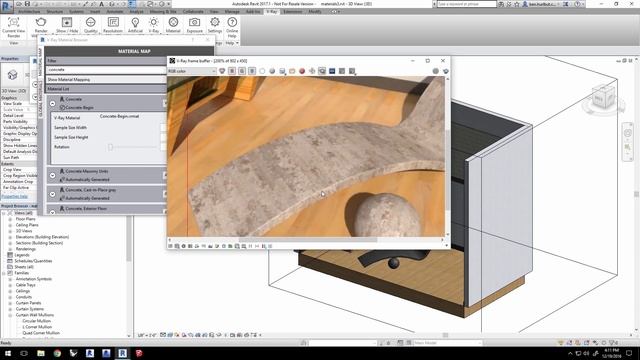Screen dimensions: 640x360
Task: Open the Resolution ribbon option
Action: pos(113,25)
